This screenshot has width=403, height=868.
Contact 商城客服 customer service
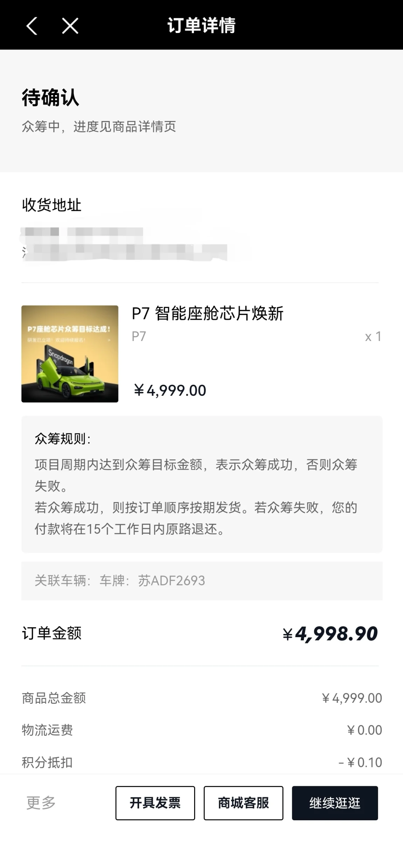(x=244, y=803)
